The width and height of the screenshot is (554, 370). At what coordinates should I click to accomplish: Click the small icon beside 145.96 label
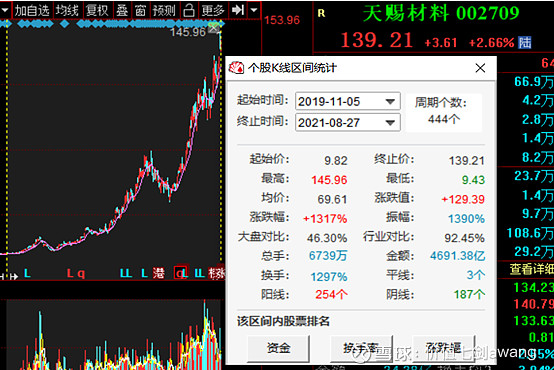pos(213,28)
